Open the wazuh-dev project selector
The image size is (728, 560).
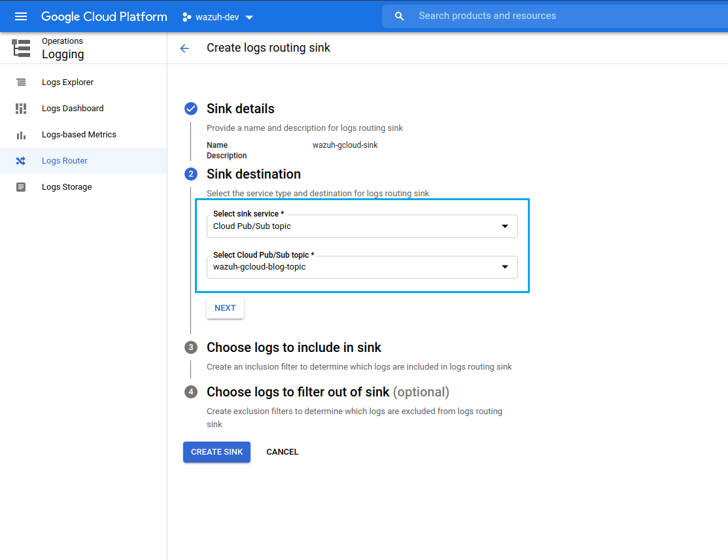(218, 17)
